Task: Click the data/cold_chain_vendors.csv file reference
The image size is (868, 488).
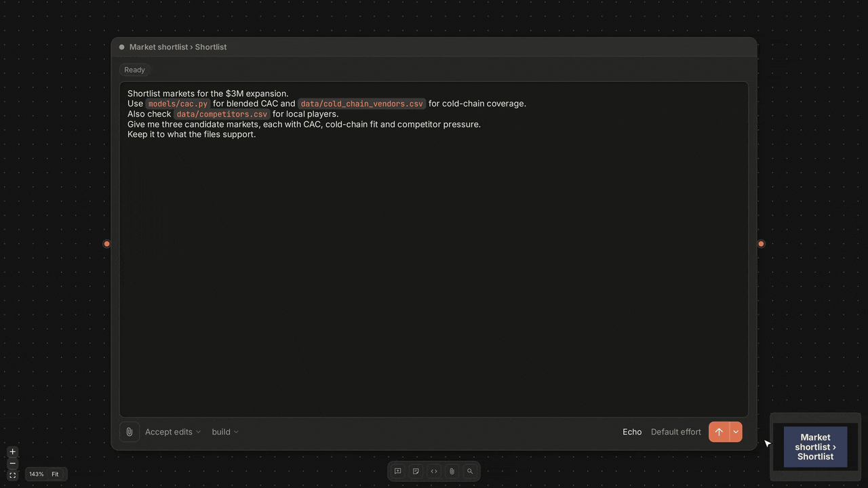Action: (x=361, y=104)
